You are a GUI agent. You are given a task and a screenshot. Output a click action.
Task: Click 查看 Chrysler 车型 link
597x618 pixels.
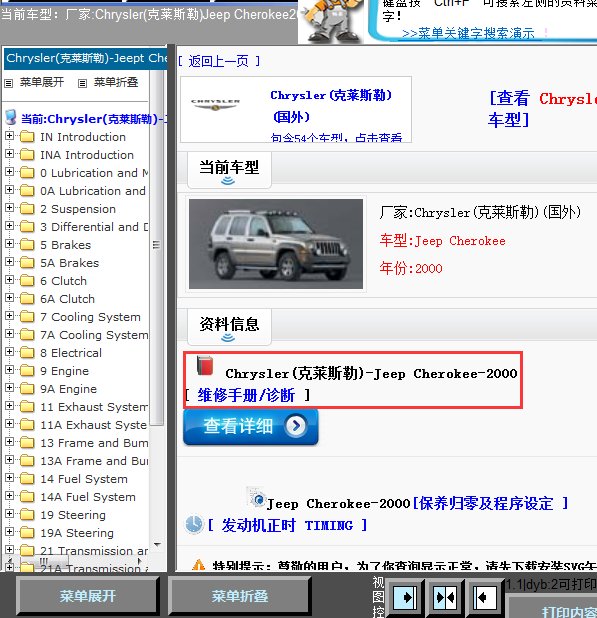coord(542,109)
